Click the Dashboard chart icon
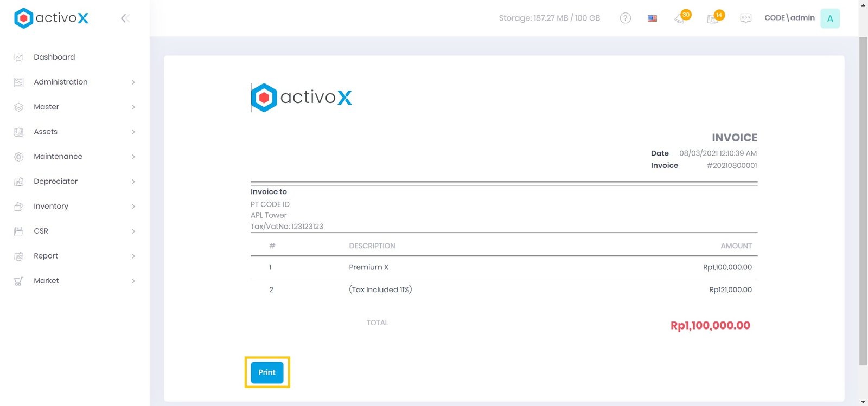 pos(18,57)
